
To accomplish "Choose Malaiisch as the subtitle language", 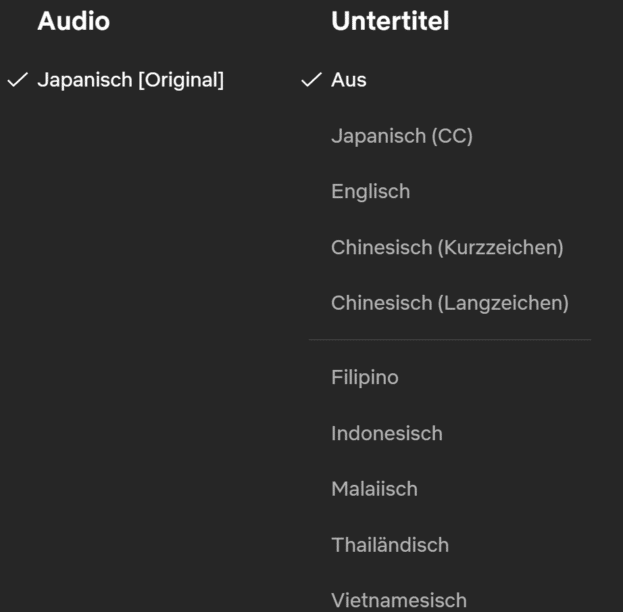I will pyautogui.click(x=374, y=489).
